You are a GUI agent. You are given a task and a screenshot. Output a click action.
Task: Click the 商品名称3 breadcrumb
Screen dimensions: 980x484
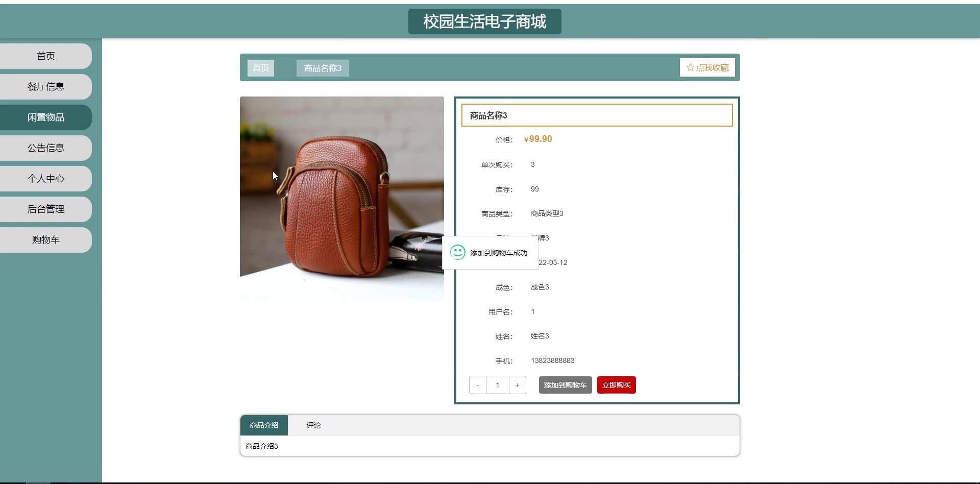coord(323,68)
